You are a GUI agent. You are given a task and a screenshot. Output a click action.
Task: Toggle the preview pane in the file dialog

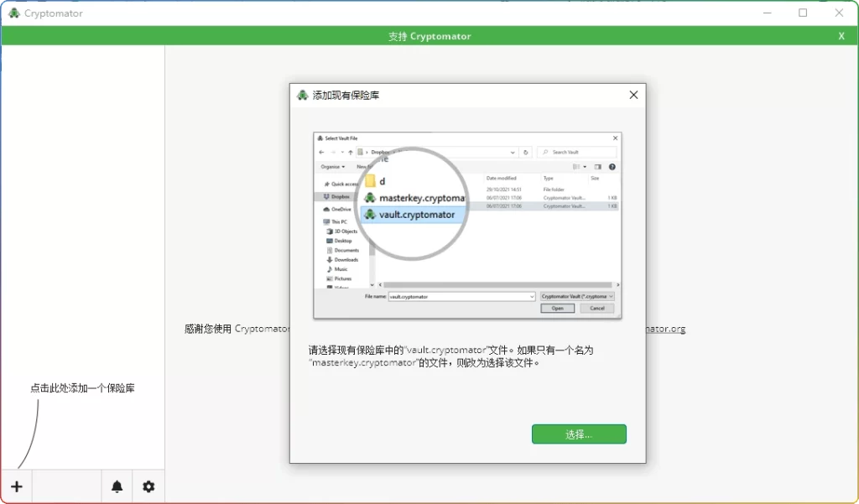tap(597, 167)
